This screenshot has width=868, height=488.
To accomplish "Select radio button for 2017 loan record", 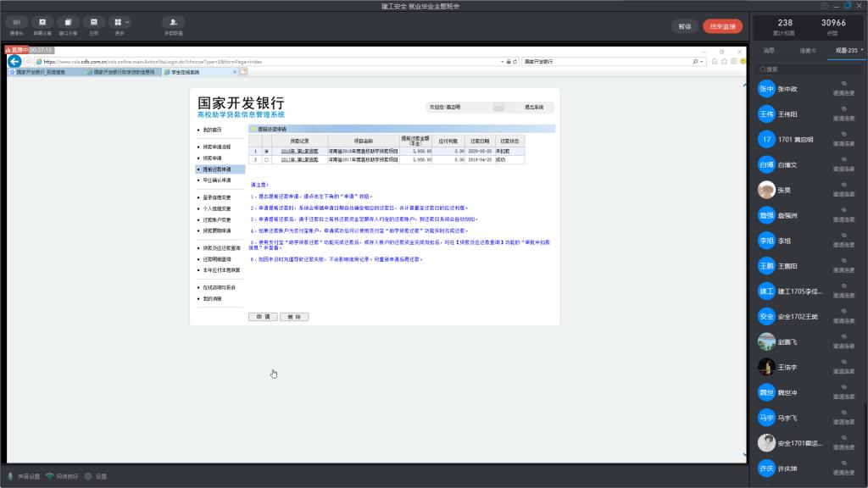I will pyautogui.click(x=266, y=158).
